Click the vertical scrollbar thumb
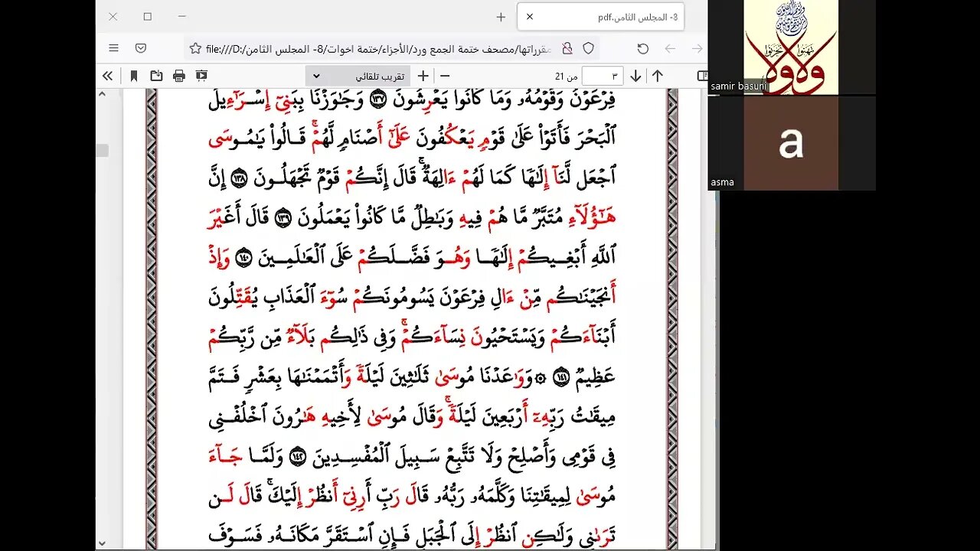 pos(102,151)
